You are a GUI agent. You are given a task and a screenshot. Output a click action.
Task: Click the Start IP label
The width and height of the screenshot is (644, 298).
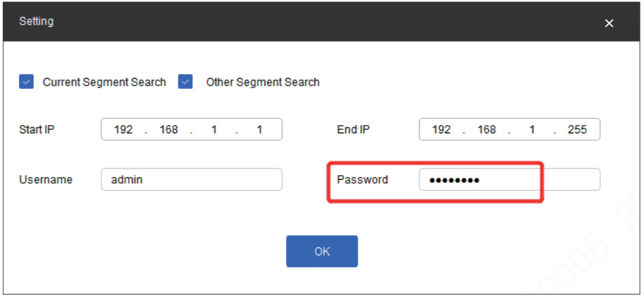[37, 130]
